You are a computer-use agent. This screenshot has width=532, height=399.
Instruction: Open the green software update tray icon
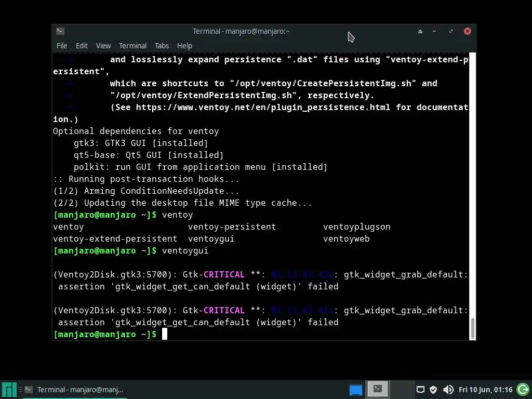click(x=523, y=390)
